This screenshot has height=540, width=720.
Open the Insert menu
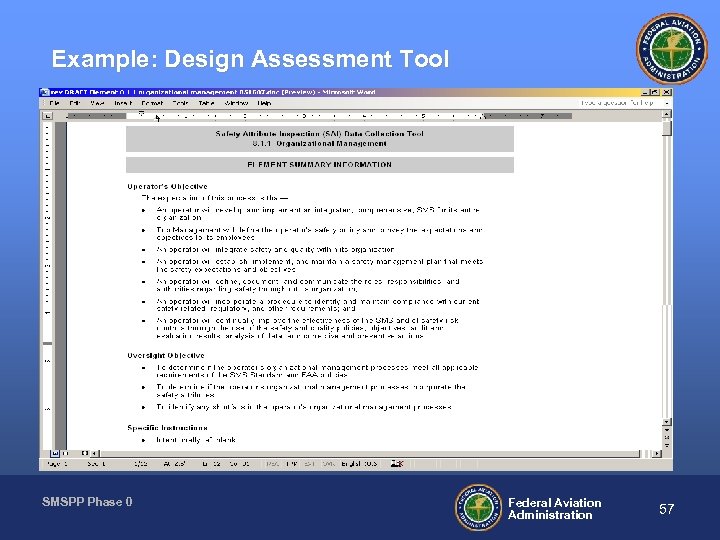(x=123, y=103)
